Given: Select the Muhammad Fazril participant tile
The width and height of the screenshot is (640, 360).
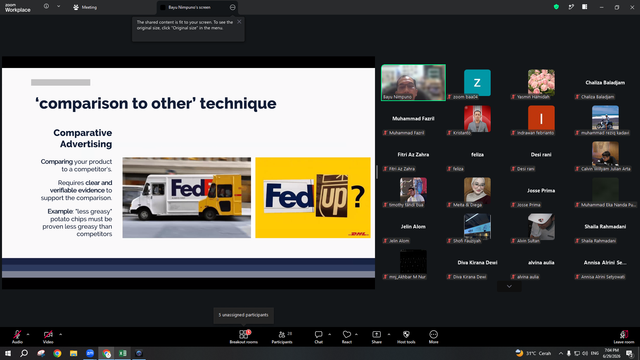Looking at the screenshot, I should [413, 118].
